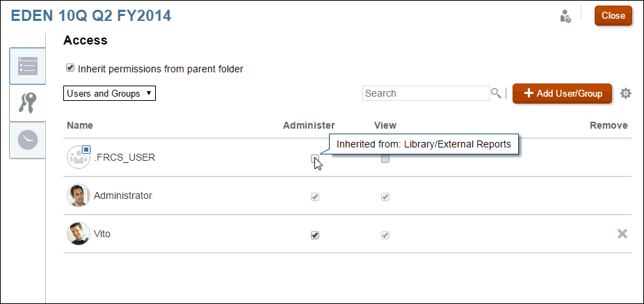The height and width of the screenshot is (304, 644).
Task: Open the gear actions menu
Action: (x=625, y=93)
